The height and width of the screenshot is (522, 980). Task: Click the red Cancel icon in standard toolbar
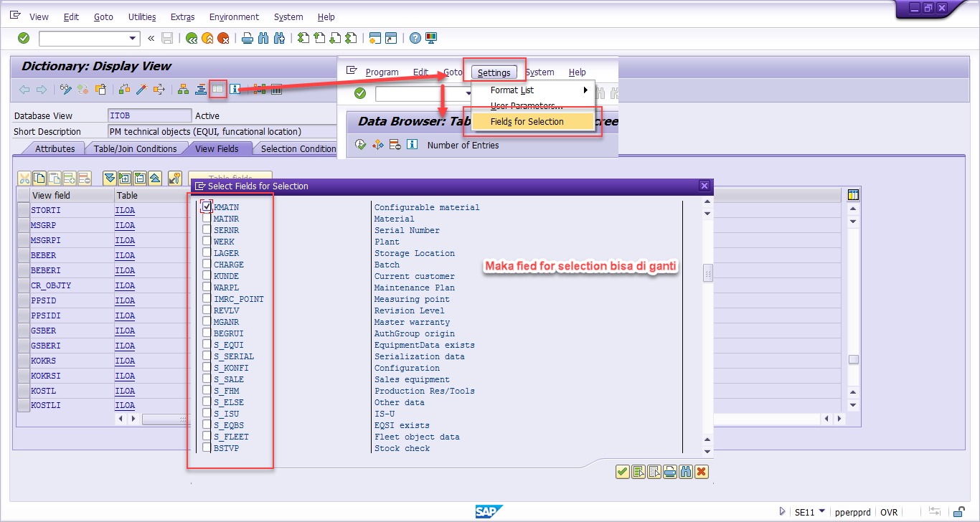[x=223, y=38]
